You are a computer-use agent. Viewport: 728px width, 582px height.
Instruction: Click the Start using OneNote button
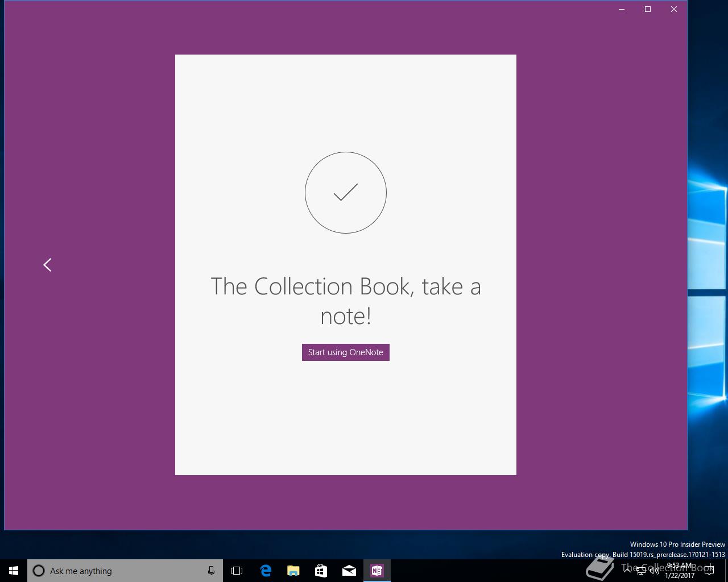345,352
